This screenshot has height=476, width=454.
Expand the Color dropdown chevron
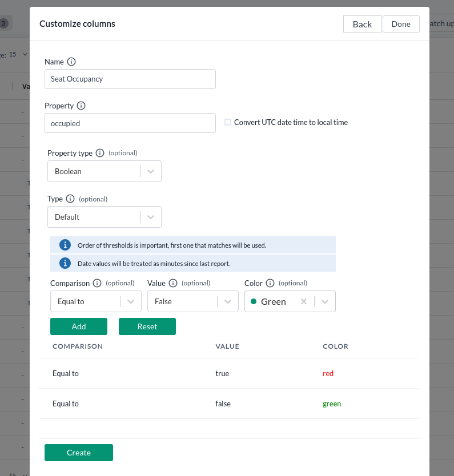click(325, 301)
